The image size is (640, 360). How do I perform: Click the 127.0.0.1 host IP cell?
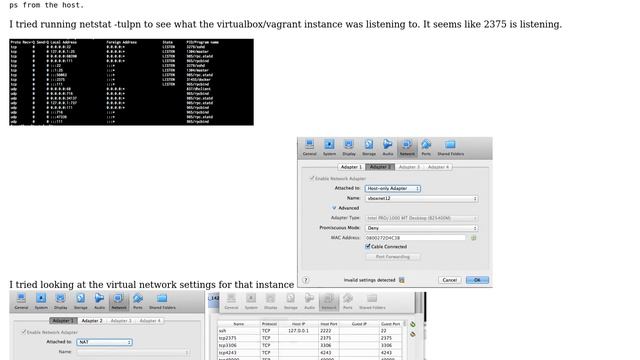(x=298, y=331)
